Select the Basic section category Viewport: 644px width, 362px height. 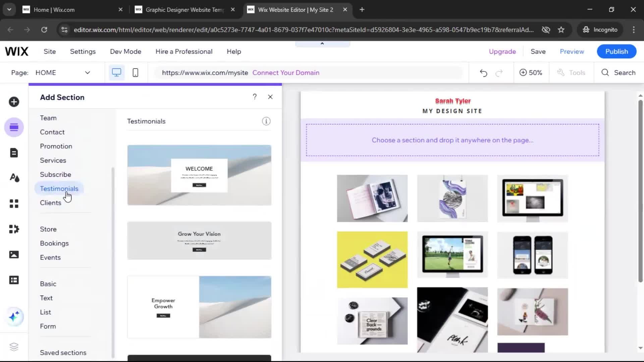pyautogui.click(x=48, y=284)
